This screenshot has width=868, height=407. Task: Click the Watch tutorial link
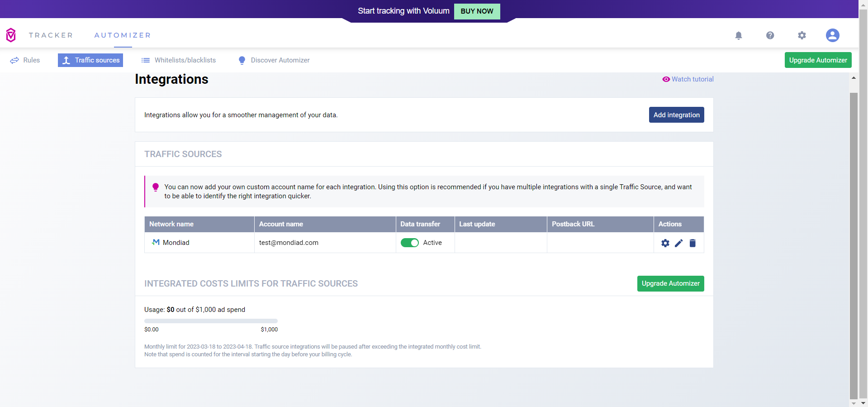[688, 79]
